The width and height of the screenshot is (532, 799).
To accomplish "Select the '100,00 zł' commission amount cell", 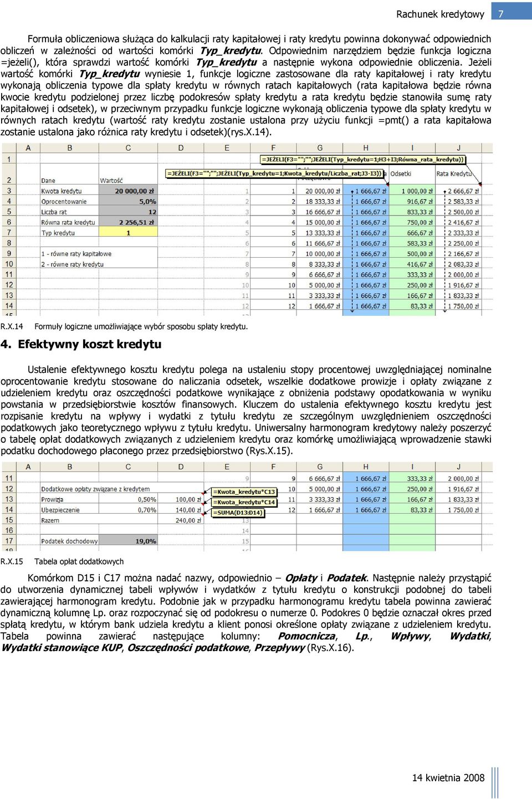I will (x=181, y=499).
